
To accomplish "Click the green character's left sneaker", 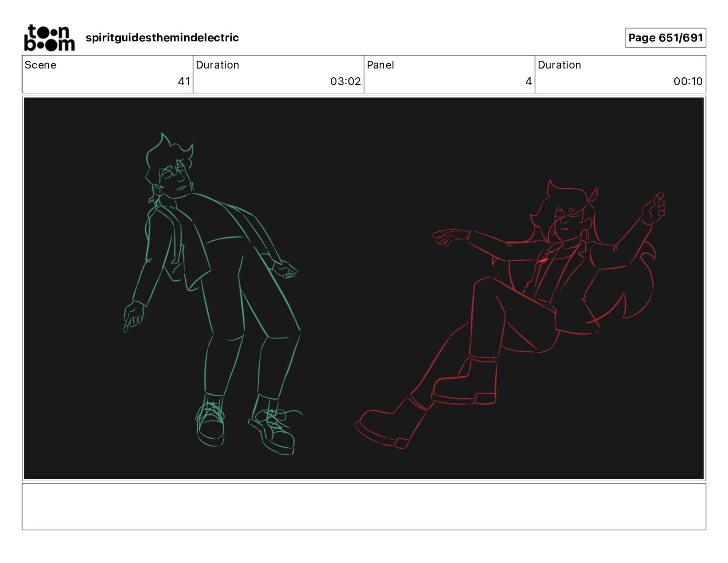I will pyautogui.click(x=211, y=422).
